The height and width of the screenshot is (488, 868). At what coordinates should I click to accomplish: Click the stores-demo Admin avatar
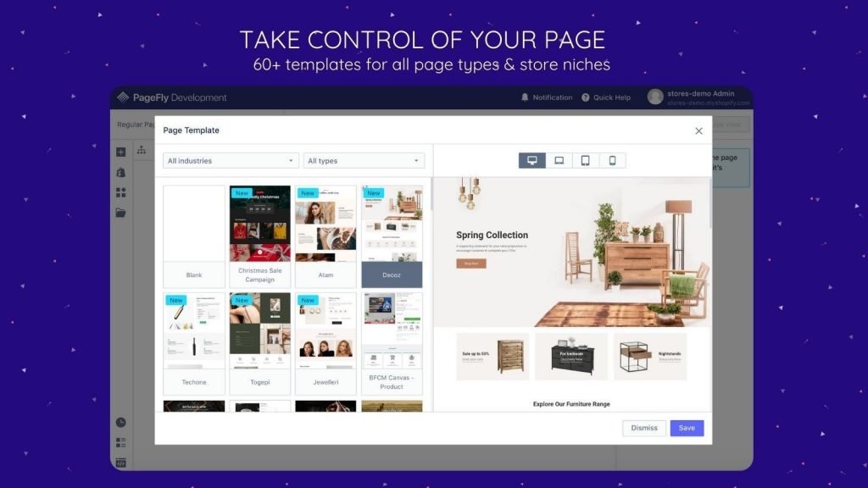(x=655, y=97)
